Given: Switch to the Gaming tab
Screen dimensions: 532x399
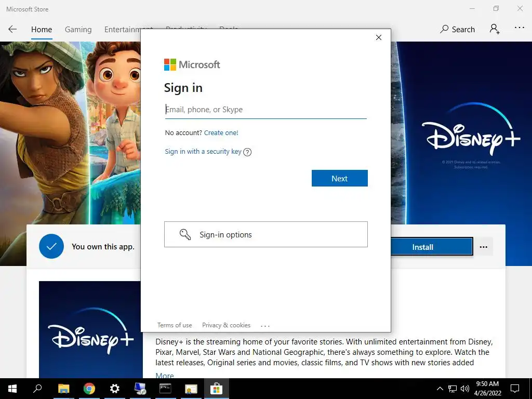Looking at the screenshot, I should (78, 30).
